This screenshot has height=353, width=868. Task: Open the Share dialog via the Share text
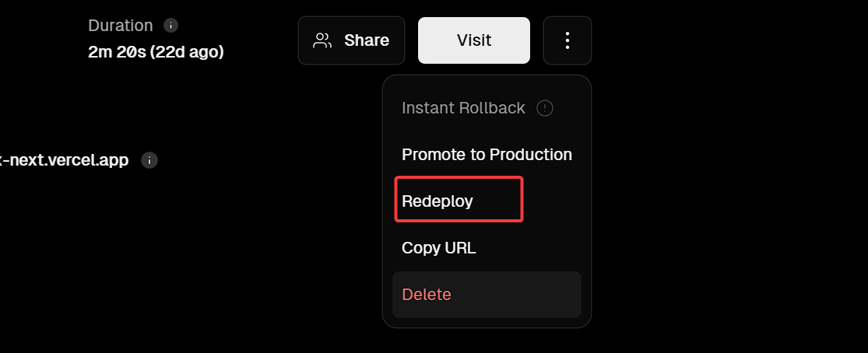pyautogui.click(x=367, y=40)
